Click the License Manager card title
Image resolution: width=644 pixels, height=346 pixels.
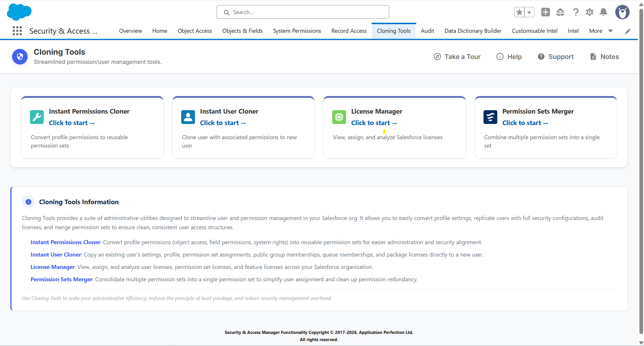377,111
